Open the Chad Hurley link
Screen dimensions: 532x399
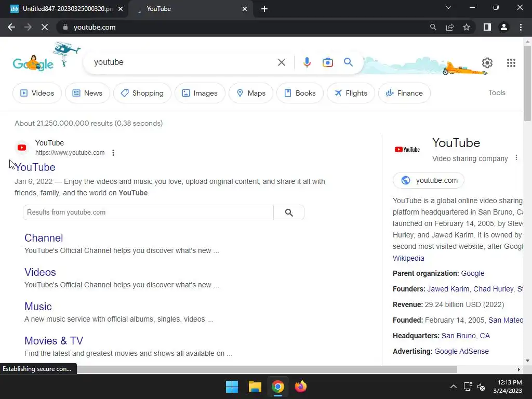point(493,289)
